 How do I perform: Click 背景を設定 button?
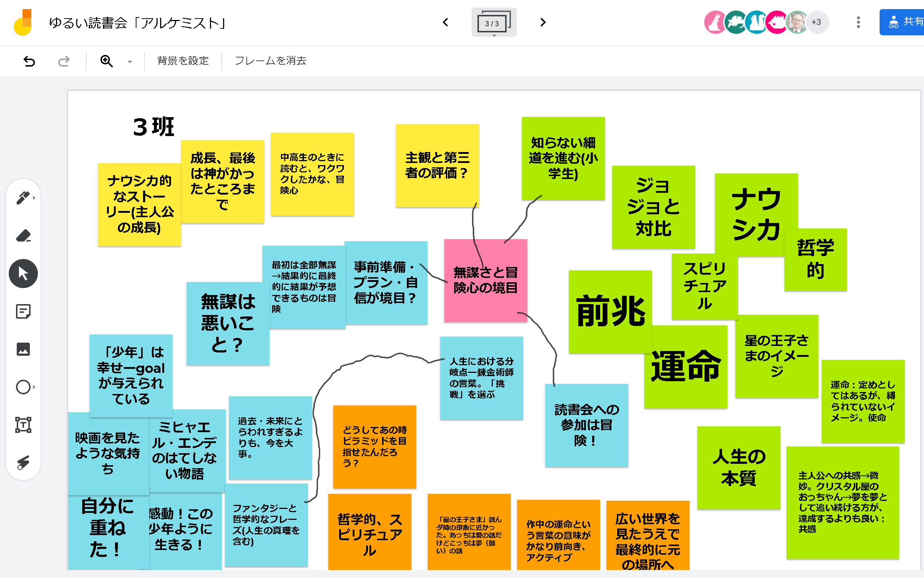click(183, 61)
